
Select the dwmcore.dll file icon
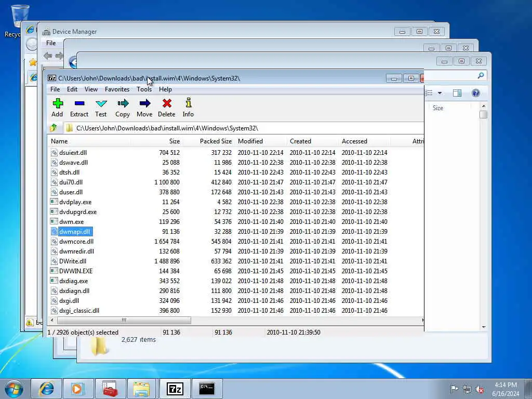(54, 241)
